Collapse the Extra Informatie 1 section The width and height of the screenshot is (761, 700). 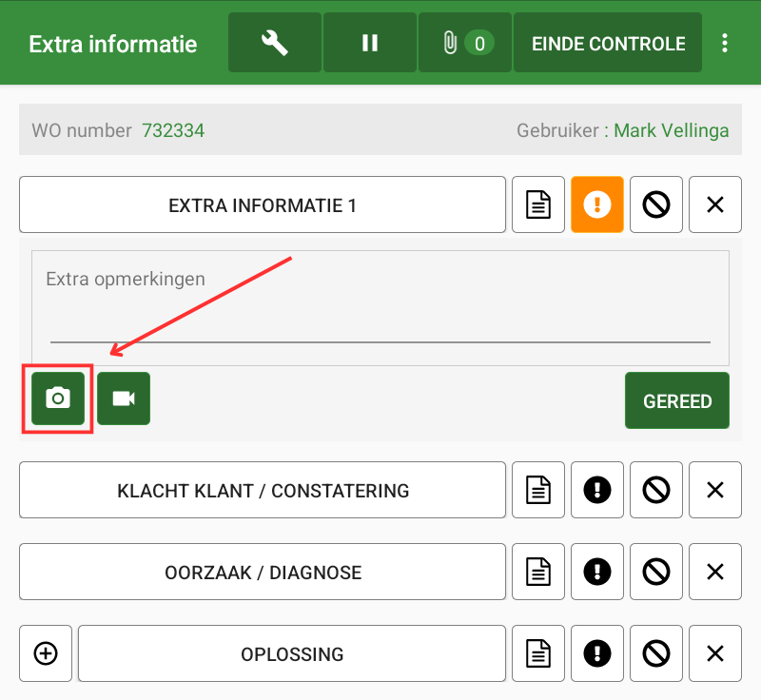click(x=263, y=204)
